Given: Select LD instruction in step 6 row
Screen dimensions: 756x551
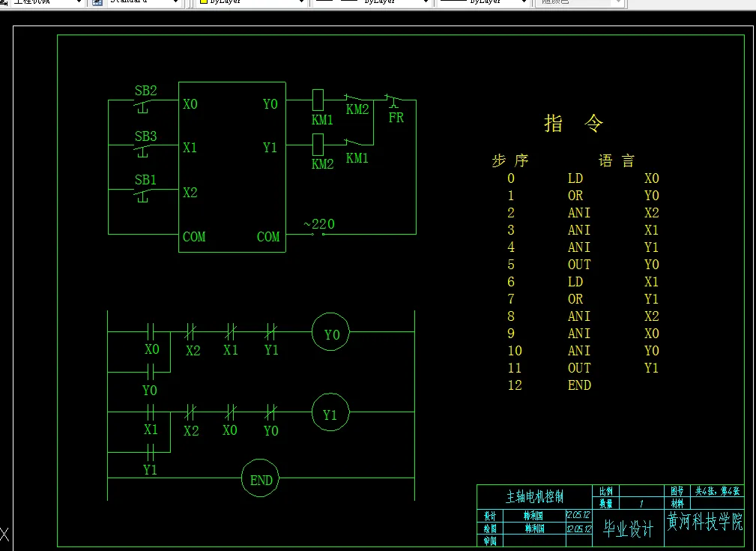Looking at the screenshot, I should click(575, 283).
